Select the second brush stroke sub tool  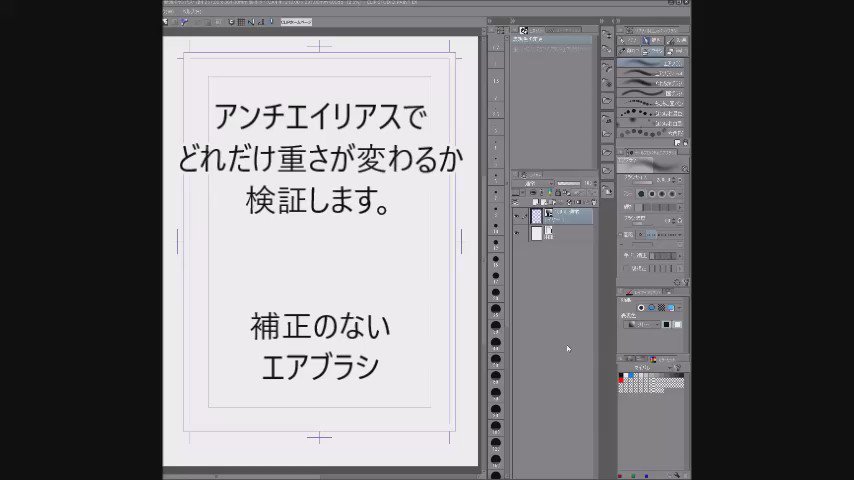click(651, 73)
